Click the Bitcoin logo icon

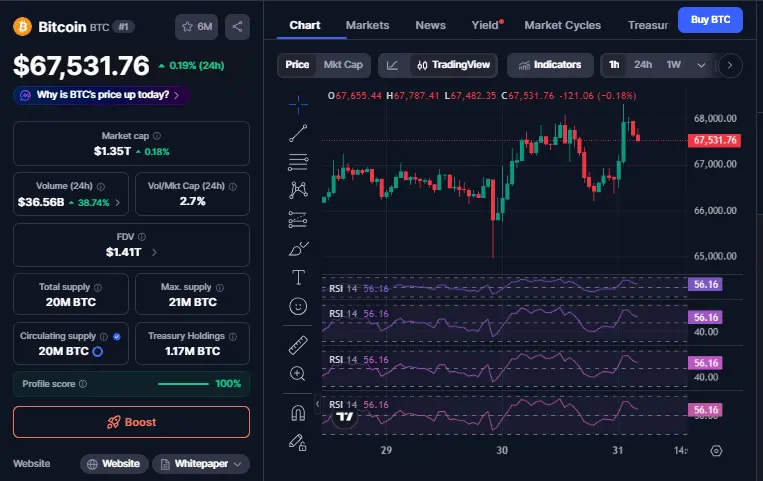click(22, 26)
